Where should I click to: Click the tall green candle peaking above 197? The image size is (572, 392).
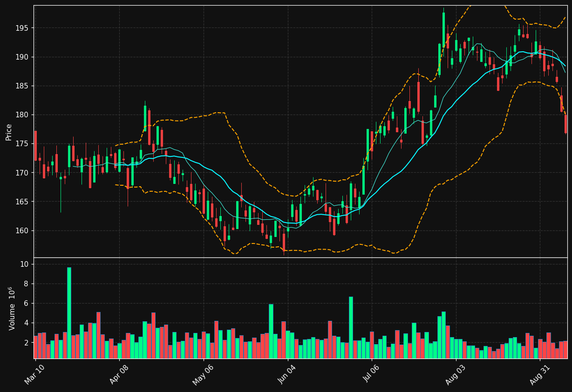[x=443, y=29]
